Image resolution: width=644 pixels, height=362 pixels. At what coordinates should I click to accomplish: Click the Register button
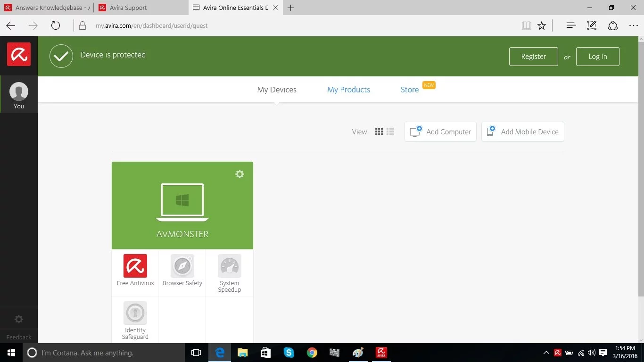pos(533,57)
